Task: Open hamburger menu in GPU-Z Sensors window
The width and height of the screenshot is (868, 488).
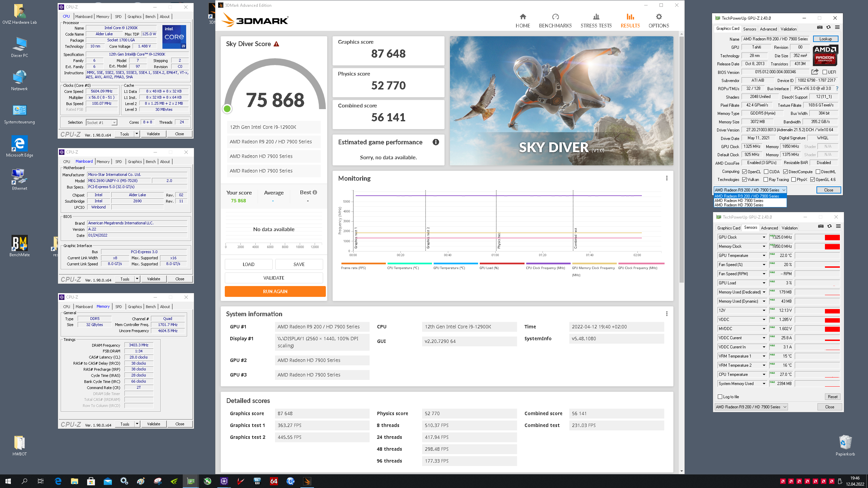Action: 838,226
